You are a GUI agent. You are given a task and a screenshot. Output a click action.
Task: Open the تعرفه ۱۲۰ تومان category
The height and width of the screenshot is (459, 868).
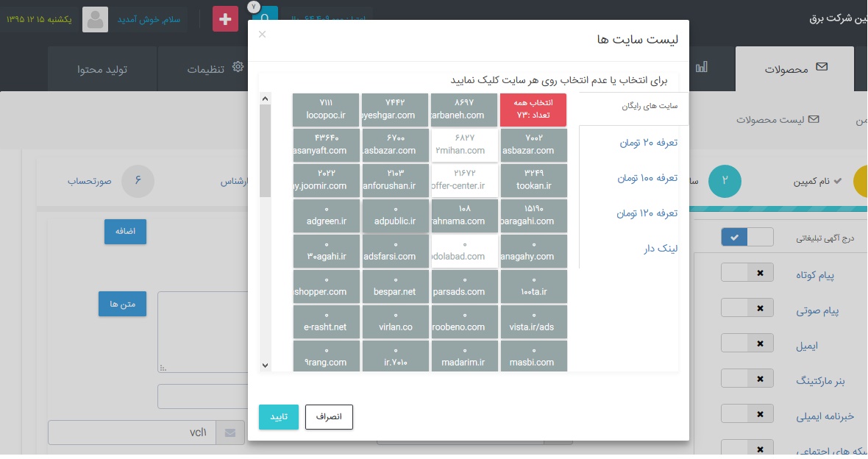click(647, 213)
